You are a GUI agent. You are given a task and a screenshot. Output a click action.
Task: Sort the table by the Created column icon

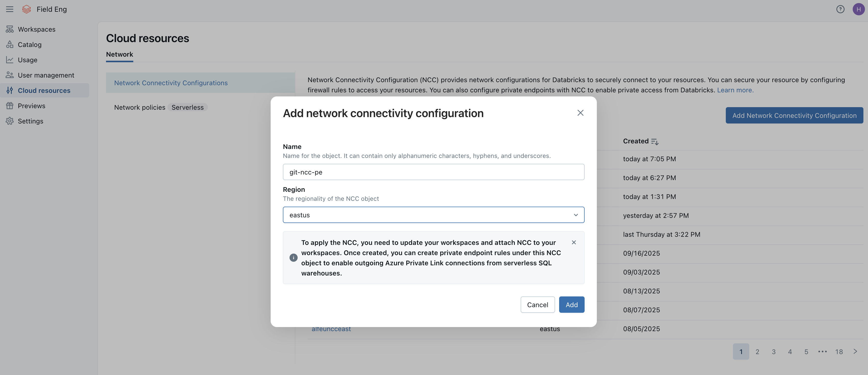click(x=655, y=142)
